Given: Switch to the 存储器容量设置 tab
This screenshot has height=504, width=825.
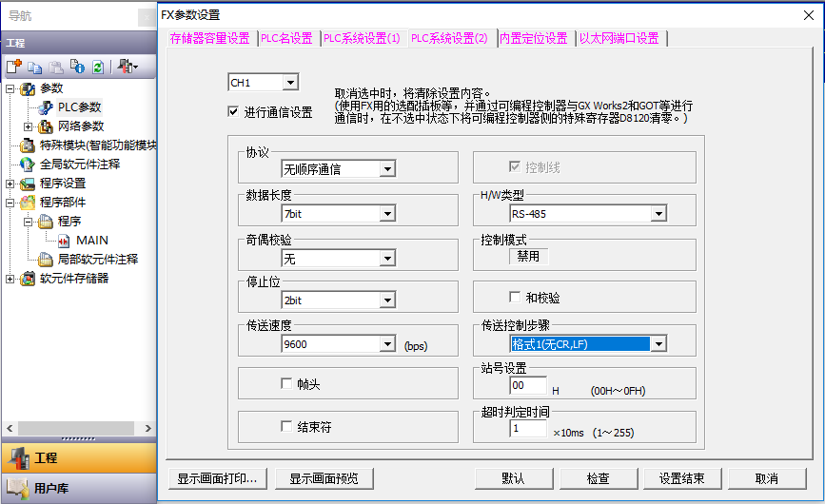Looking at the screenshot, I should click(209, 38).
